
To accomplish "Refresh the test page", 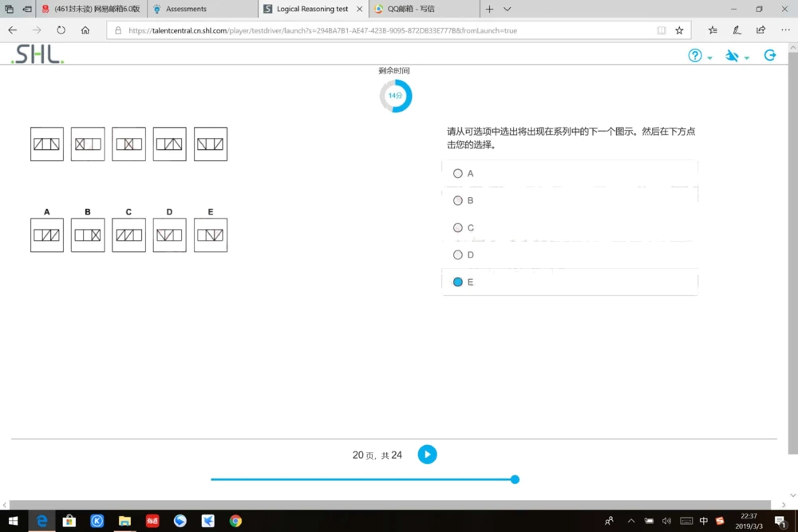I will point(61,30).
